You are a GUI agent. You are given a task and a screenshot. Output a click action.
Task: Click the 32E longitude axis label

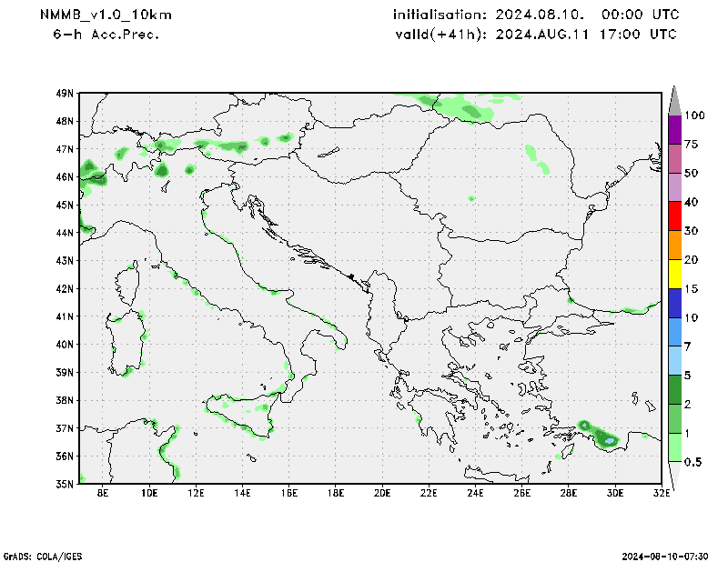click(662, 494)
